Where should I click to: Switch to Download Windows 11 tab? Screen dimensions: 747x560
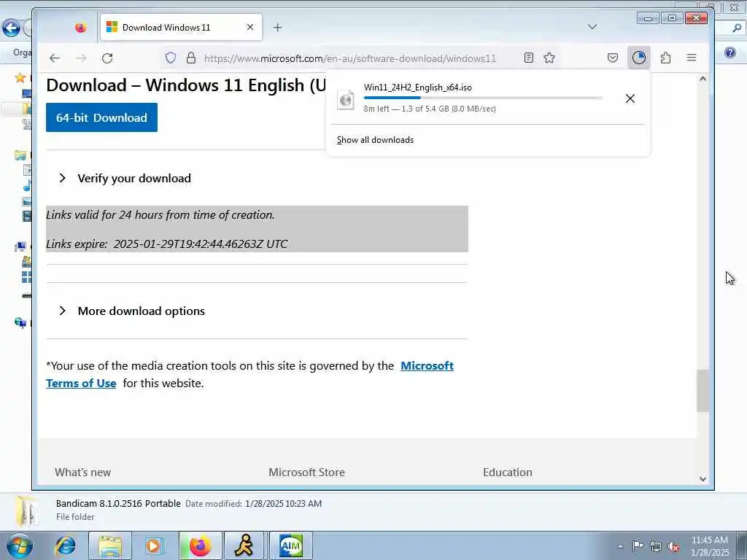point(181,28)
